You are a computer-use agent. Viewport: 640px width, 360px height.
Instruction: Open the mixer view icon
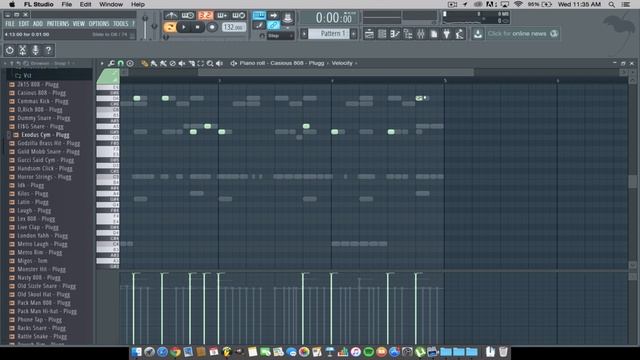[x=421, y=34]
